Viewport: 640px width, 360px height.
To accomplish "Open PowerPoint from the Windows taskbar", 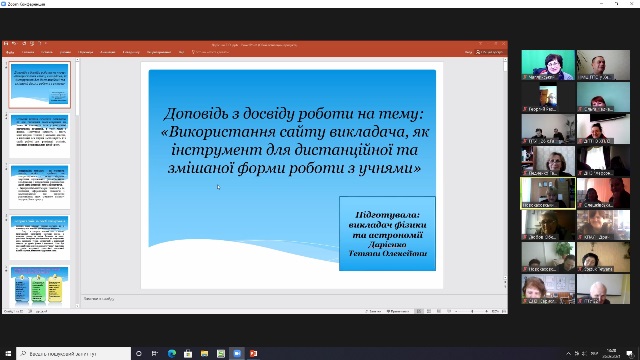I will click(x=253, y=353).
